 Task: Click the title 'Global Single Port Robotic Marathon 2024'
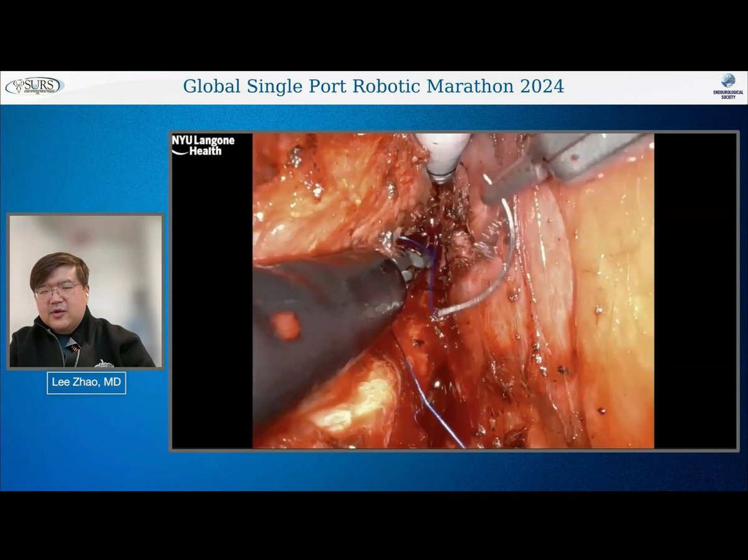pos(373,86)
